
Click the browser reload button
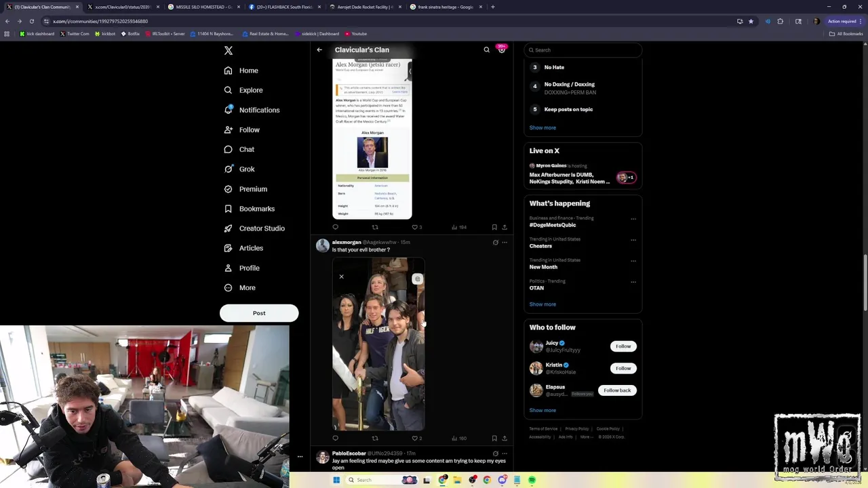click(x=31, y=21)
